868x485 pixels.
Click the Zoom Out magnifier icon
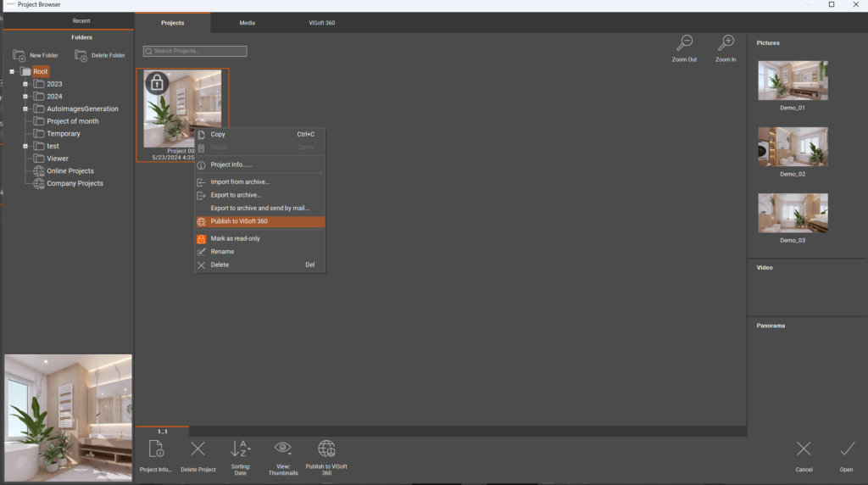pyautogui.click(x=684, y=42)
